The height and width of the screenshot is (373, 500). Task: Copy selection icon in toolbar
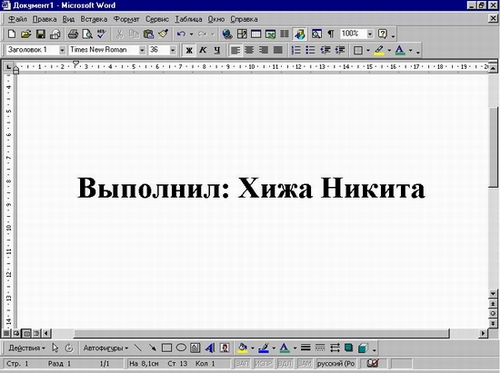pos(134,34)
